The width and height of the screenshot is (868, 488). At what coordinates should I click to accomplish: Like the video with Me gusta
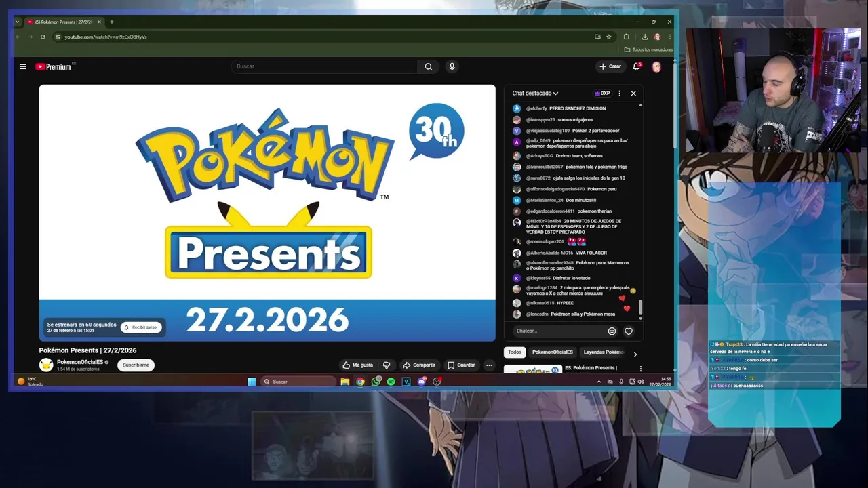click(357, 365)
